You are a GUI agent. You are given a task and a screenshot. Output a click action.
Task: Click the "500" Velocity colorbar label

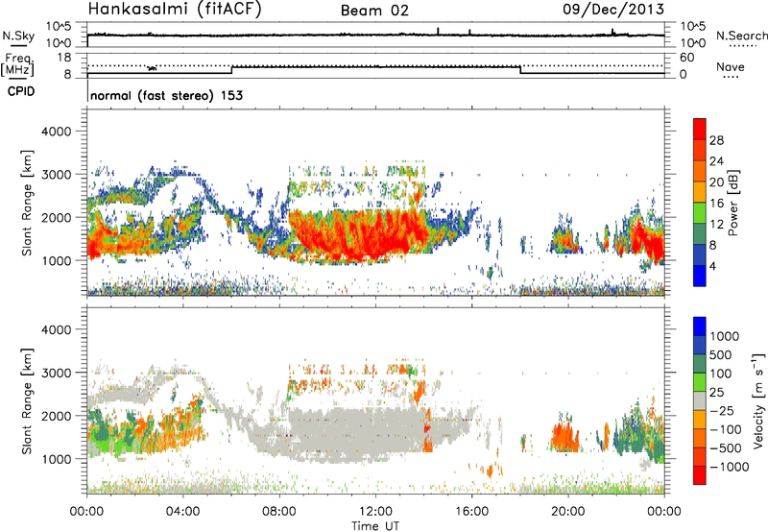coord(721,354)
